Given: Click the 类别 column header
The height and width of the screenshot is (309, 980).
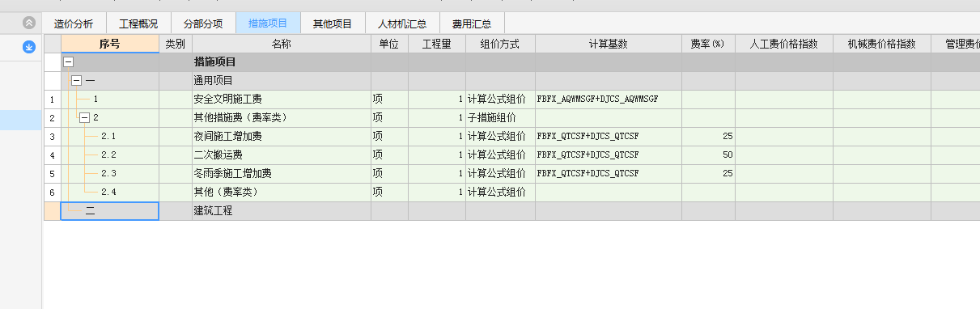Looking at the screenshot, I should (x=176, y=44).
